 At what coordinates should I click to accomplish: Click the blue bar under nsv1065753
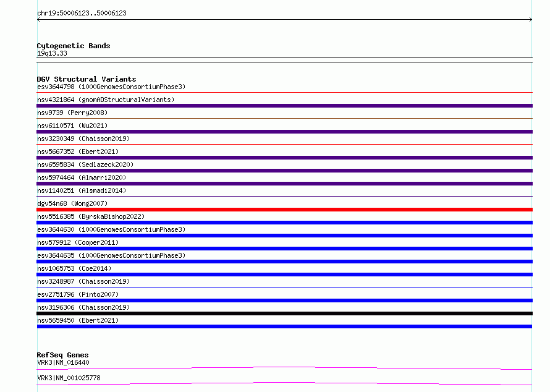pos(284,275)
